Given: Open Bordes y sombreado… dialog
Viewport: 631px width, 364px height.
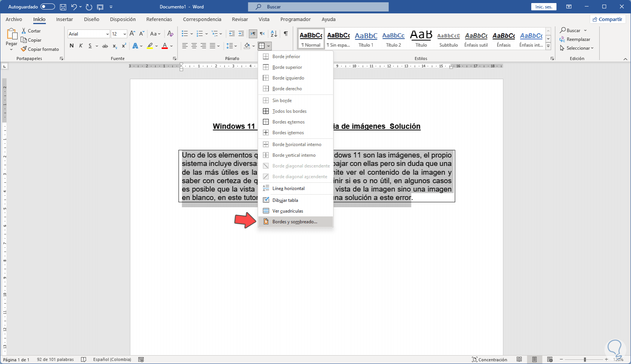Looking at the screenshot, I should coord(296,222).
